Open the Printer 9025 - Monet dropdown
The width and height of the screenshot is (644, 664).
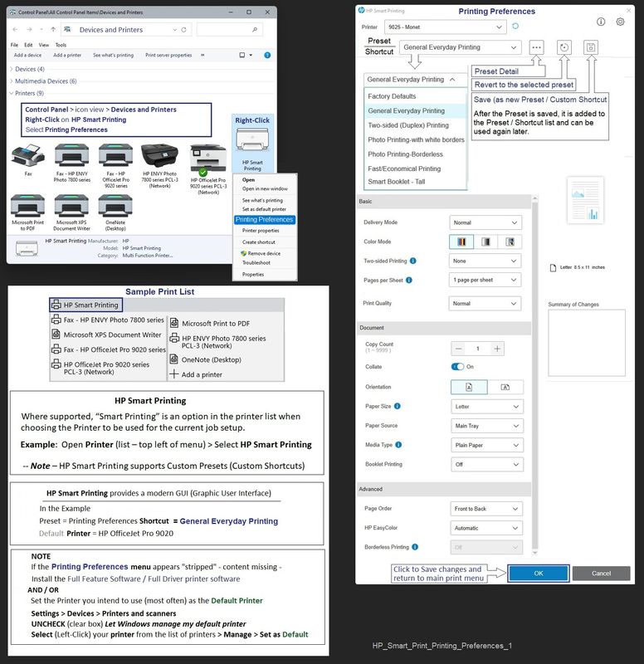[x=446, y=27]
